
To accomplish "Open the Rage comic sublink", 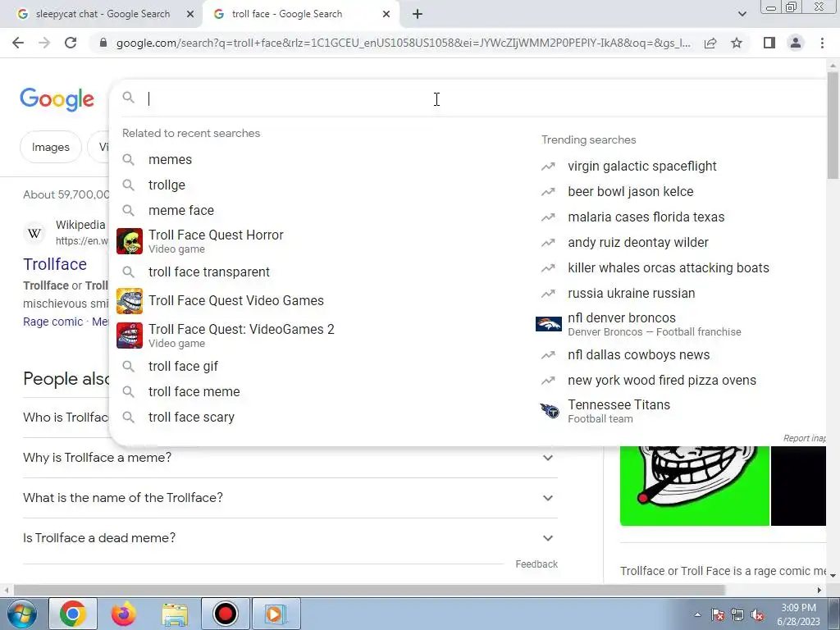I will (x=52, y=322).
